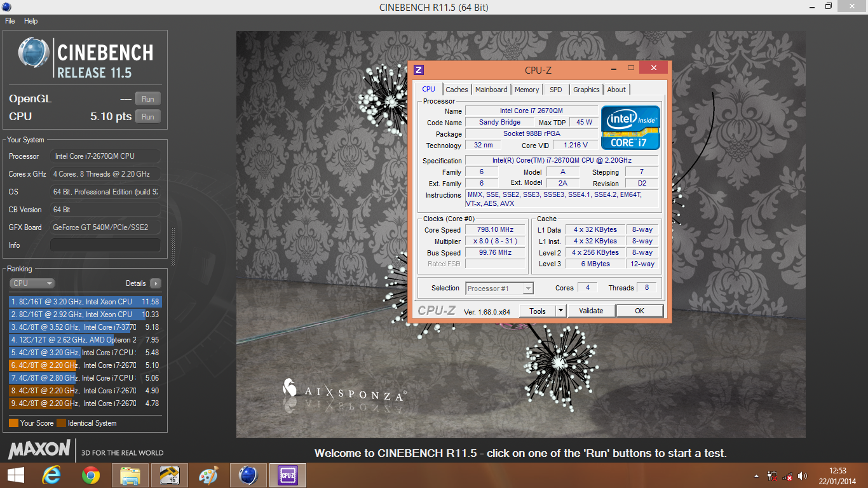Viewport: 868px width, 488px height.
Task: Click the Core VID value 1.216 V
Action: click(x=575, y=146)
